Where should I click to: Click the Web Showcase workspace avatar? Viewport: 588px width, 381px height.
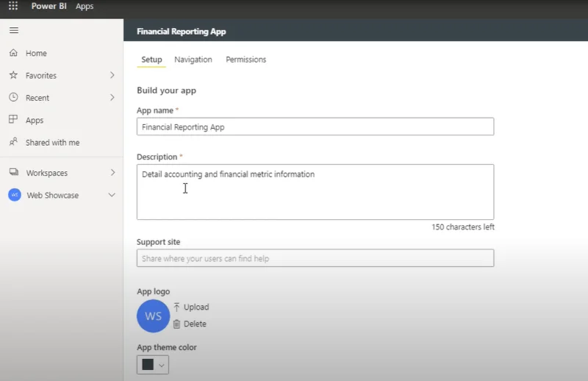[x=15, y=195]
